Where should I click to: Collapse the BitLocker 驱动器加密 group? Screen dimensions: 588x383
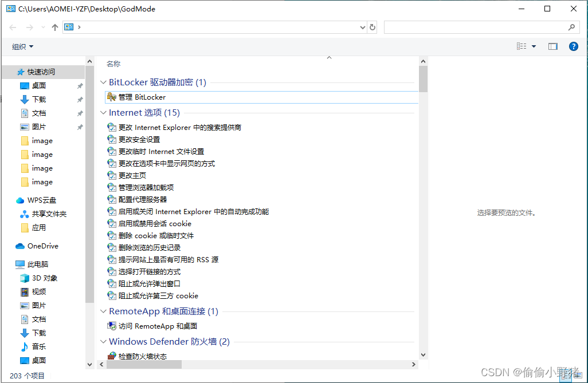[x=104, y=82]
